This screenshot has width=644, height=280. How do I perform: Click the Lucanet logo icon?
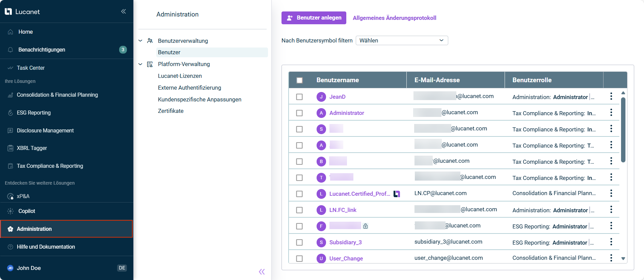click(x=8, y=11)
